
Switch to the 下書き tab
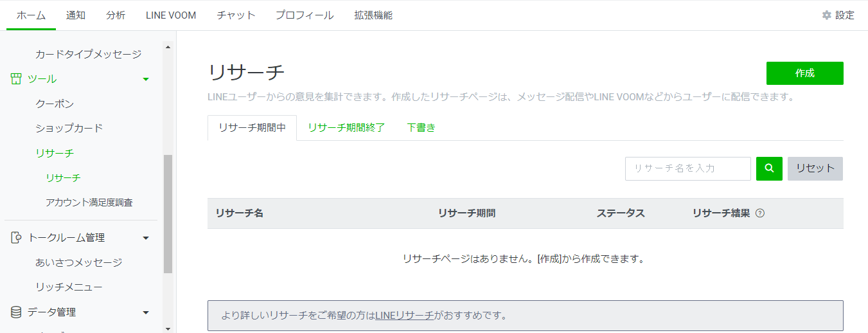pyautogui.click(x=421, y=127)
